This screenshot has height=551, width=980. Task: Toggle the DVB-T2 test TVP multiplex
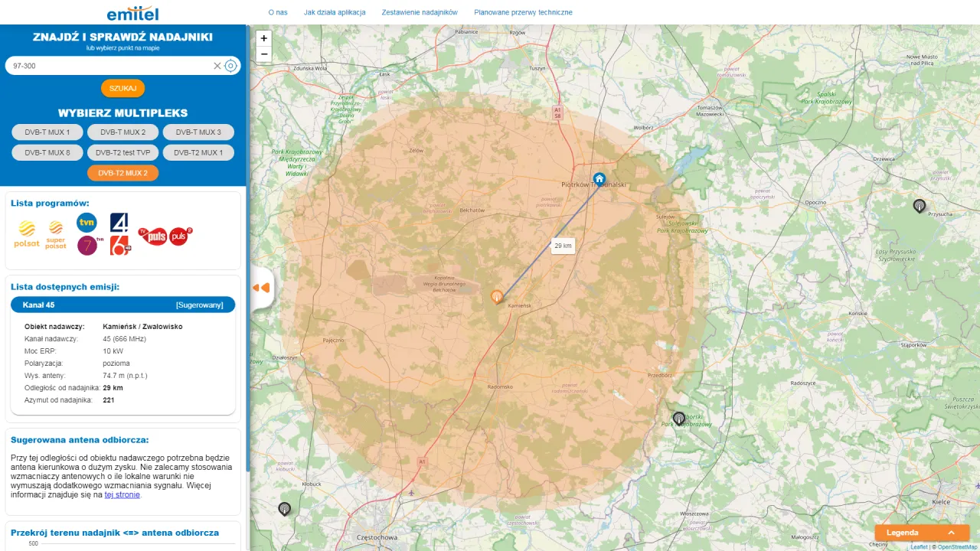point(122,152)
